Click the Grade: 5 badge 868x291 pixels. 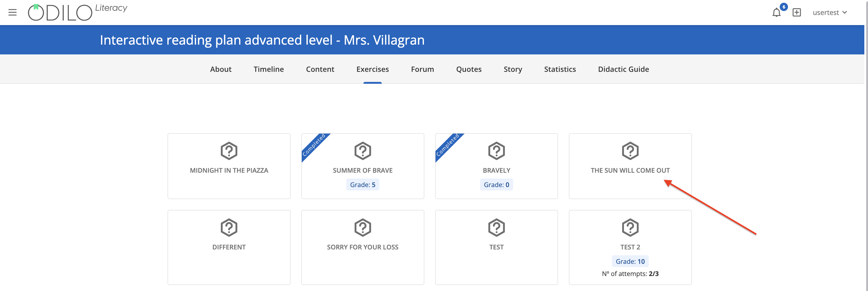(363, 185)
